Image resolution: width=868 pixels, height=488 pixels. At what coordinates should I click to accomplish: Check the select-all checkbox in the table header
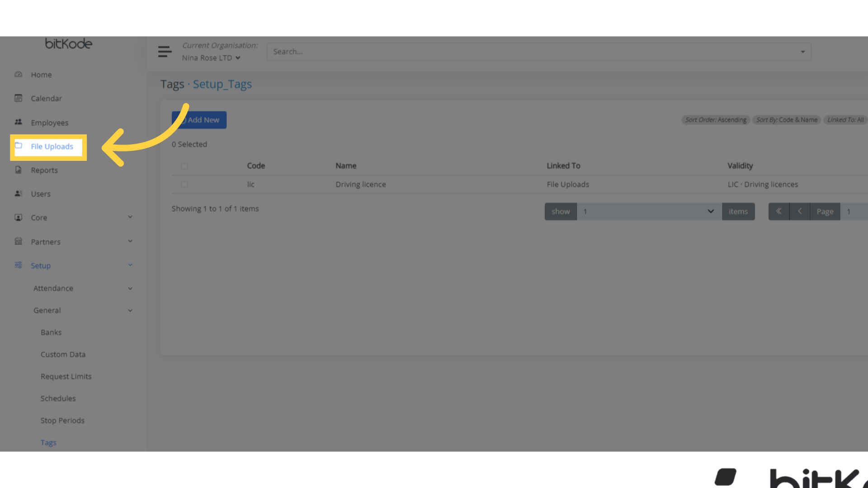[x=184, y=166]
